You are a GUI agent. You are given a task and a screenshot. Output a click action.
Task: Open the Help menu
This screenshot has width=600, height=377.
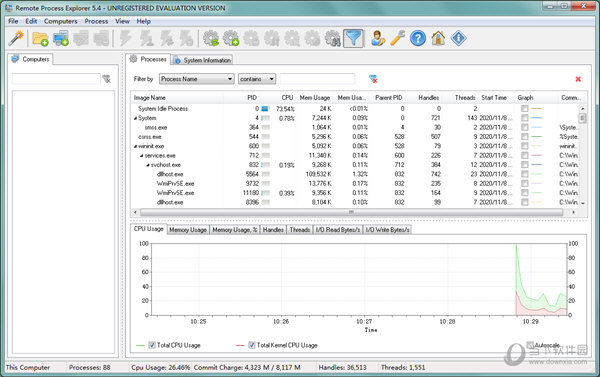tap(143, 21)
